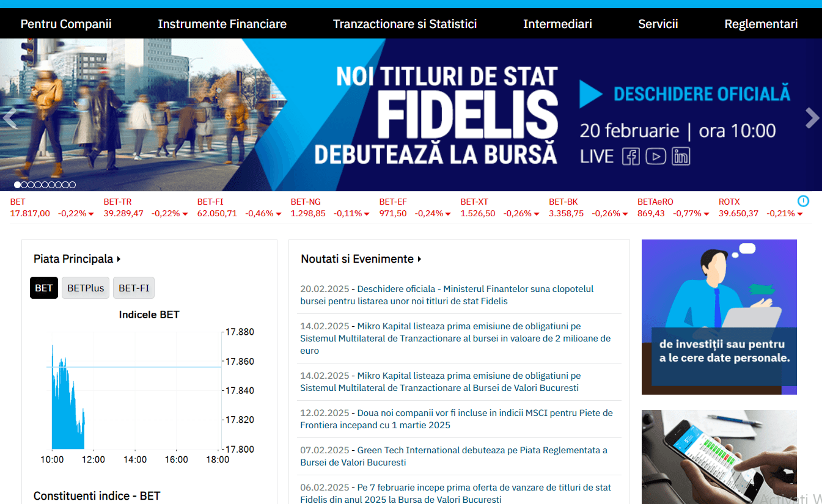Click the Indicele BET chart title
Viewport: 822px width, 504px height.
[x=149, y=315]
